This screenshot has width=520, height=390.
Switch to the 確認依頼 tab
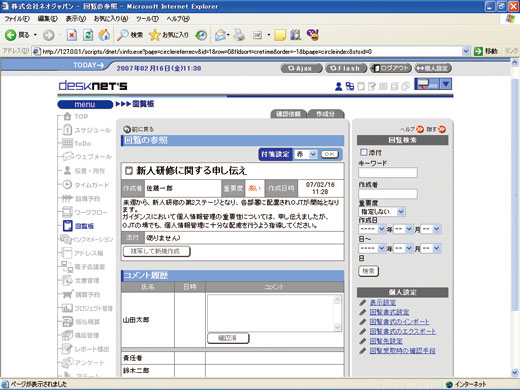pos(289,114)
